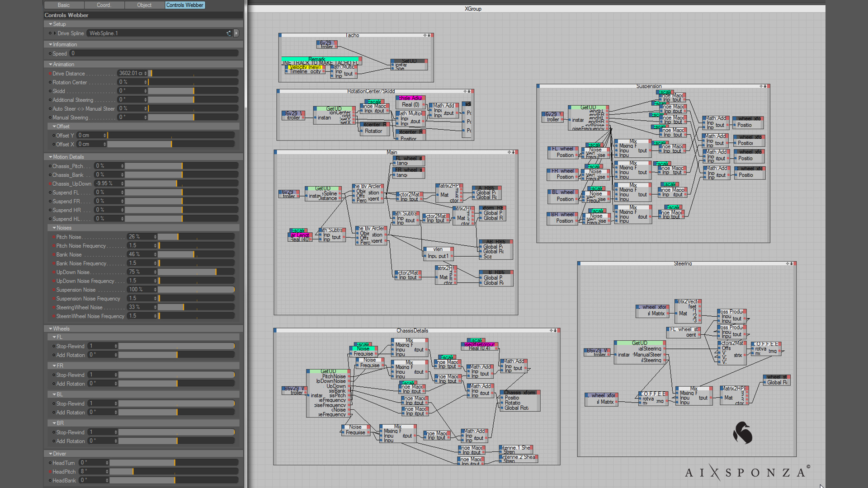Open the Object tab
868x488 pixels.
[x=144, y=5]
